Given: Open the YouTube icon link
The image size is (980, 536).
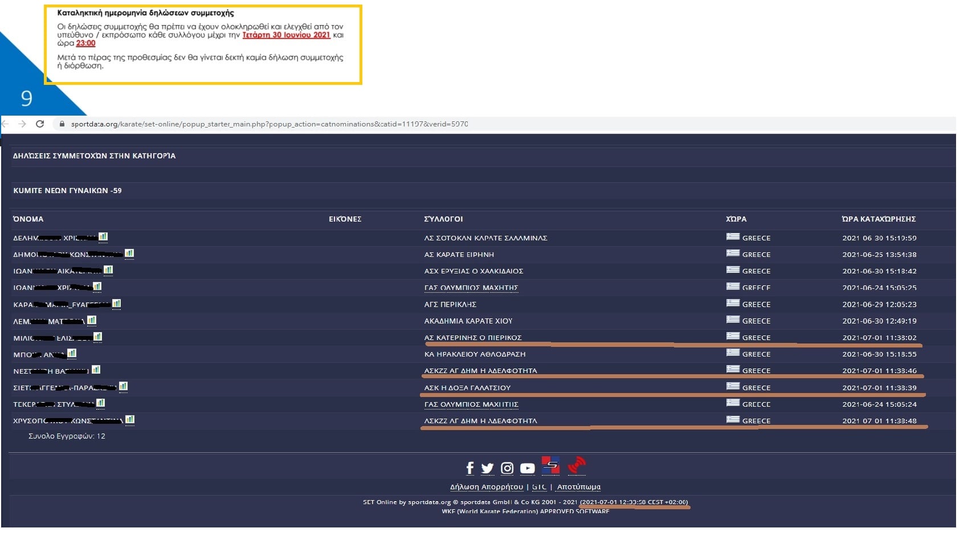Looking at the screenshot, I should (x=528, y=468).
